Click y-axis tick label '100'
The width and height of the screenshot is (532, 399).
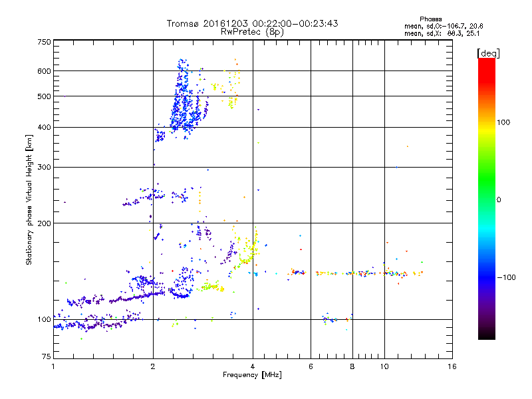(44, 319)
